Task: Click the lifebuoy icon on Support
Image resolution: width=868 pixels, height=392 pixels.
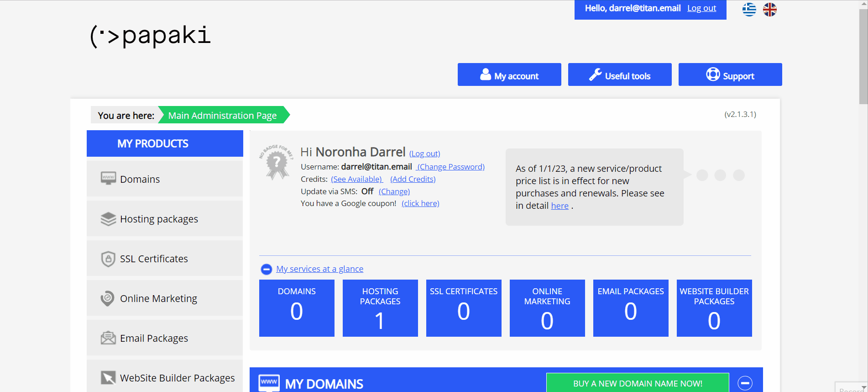Action: 713,74
